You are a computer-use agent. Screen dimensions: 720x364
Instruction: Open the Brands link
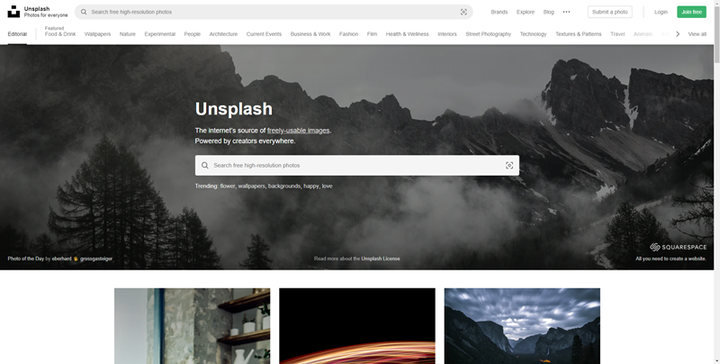pos(499,12)
